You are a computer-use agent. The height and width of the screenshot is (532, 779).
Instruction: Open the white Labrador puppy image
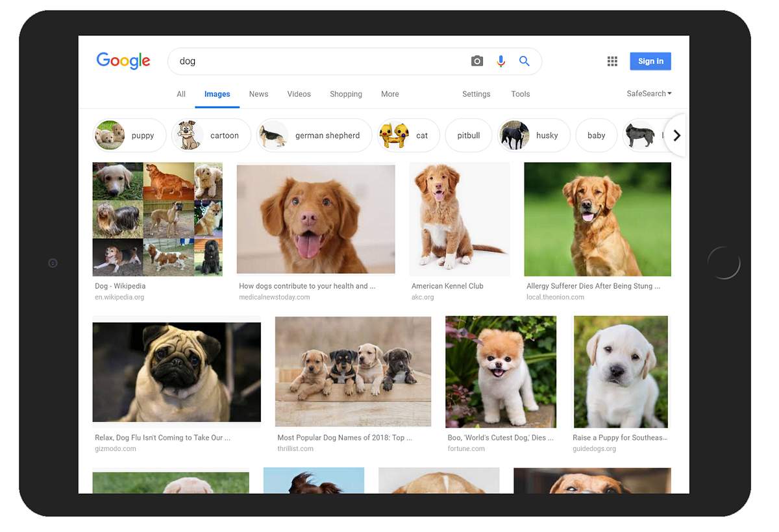621,372
